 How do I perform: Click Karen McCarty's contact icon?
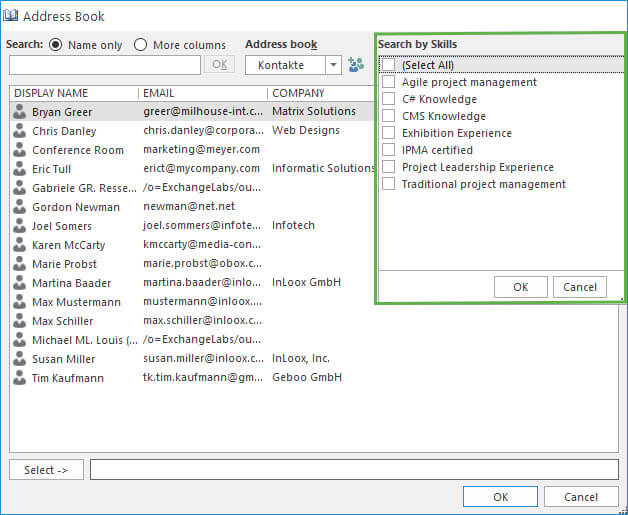(x=19, y=245)
